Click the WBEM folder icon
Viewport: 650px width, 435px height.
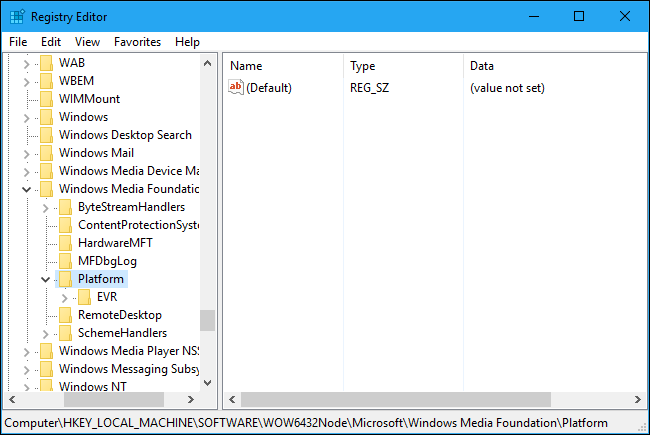click(x=46, y=81)
